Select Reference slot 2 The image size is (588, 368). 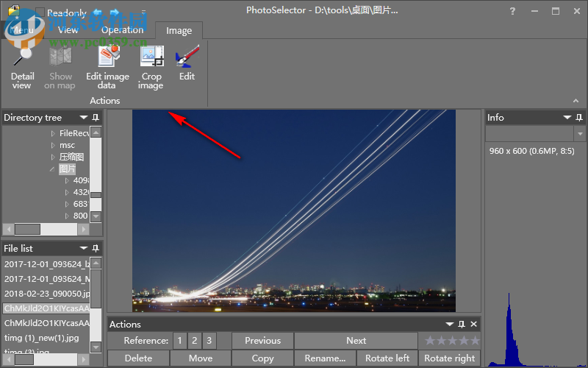tap(194, 341)
